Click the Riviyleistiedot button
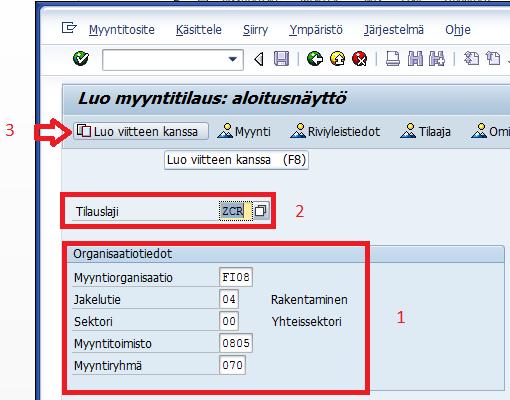The height and width of the screenshot is (400, 510). 335,131
